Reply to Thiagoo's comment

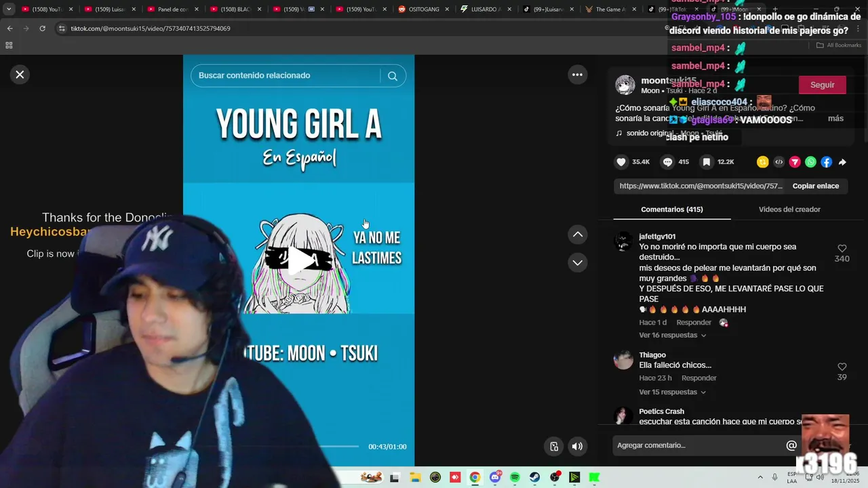point(699,378)
